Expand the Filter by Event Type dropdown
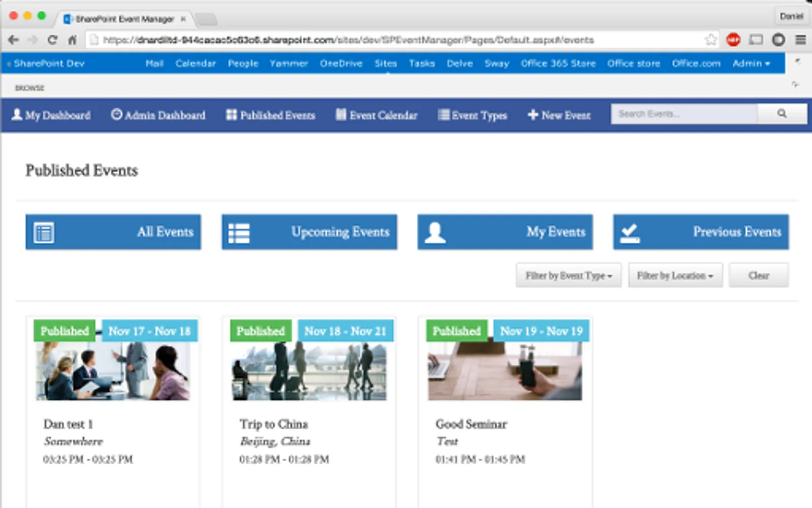Image resolution: width=812 pixels, height=508 pixels. click(x=569, y=275)
